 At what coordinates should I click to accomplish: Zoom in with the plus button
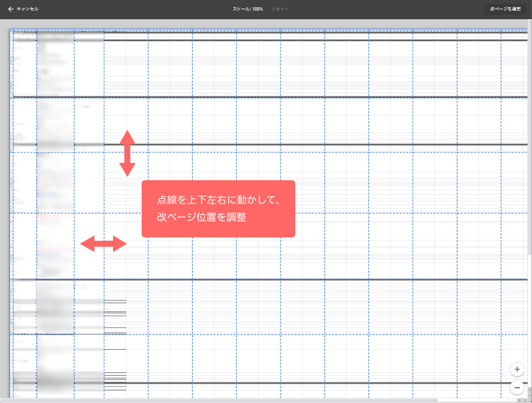pos(517,370)
